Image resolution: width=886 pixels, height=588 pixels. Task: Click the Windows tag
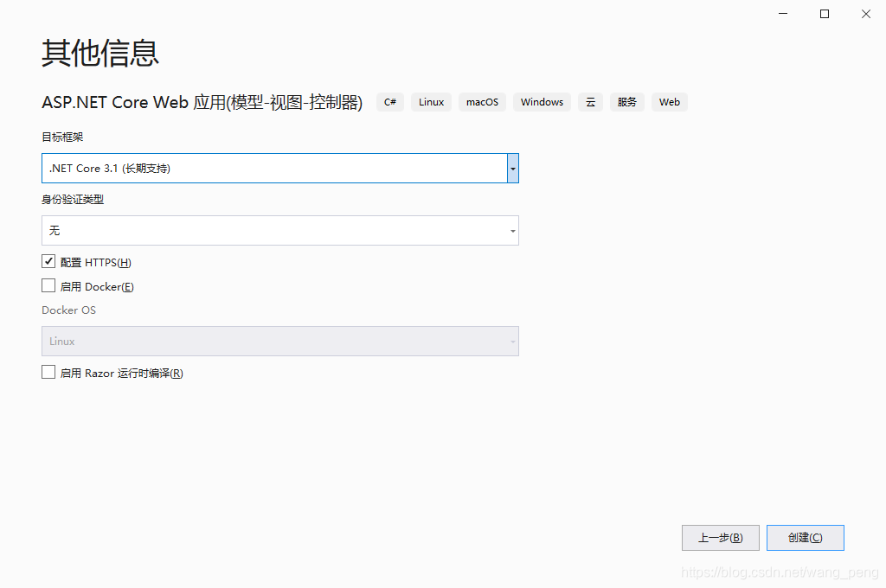pyautogui.click(x=542, y=102)
